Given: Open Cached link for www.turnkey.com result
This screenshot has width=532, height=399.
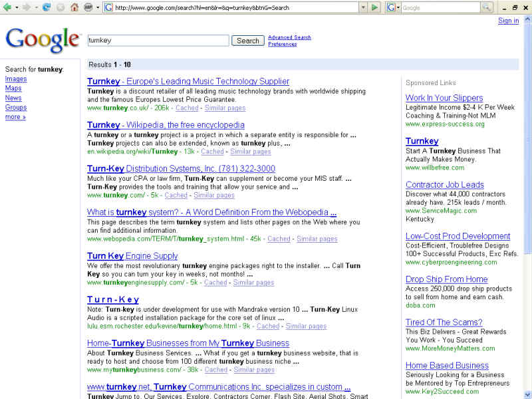Looking at the screenshot, I should coord(176,195).
